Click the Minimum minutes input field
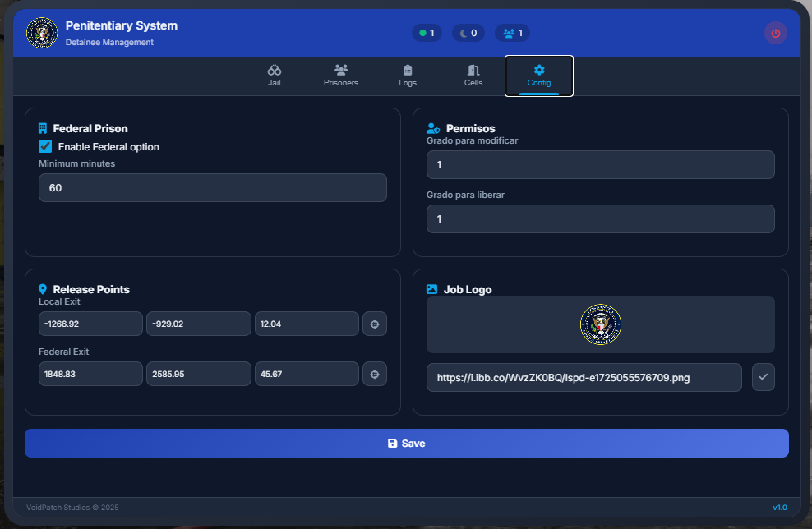The width and height of the screenshot is (812, 529). (x=212, y=187)
